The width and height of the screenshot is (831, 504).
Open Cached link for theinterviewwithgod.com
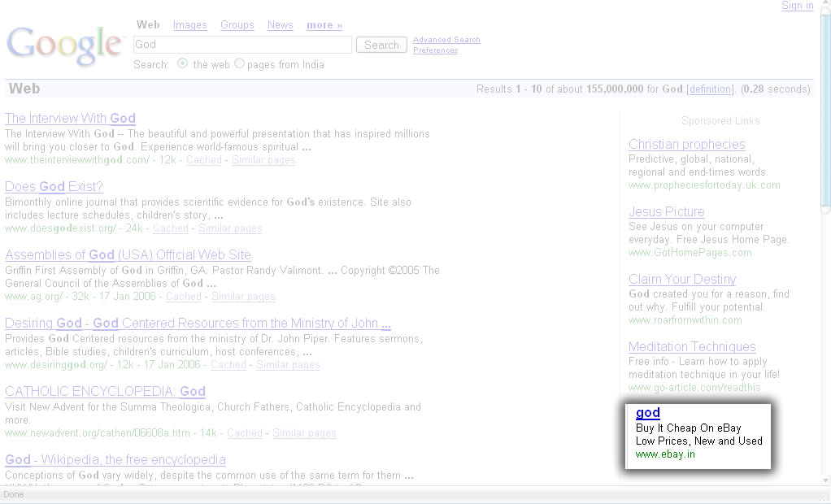[x=203, y=160]
